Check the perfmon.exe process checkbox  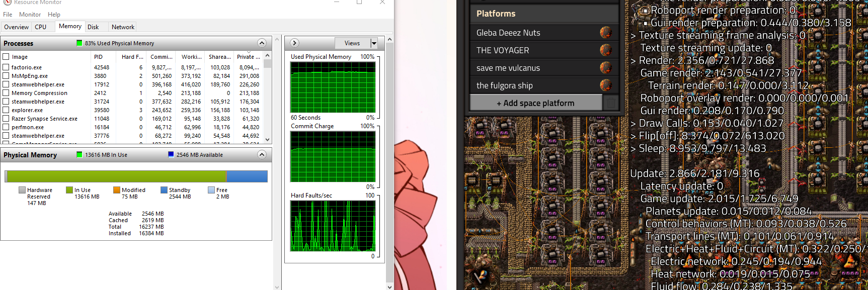[6, 127]
